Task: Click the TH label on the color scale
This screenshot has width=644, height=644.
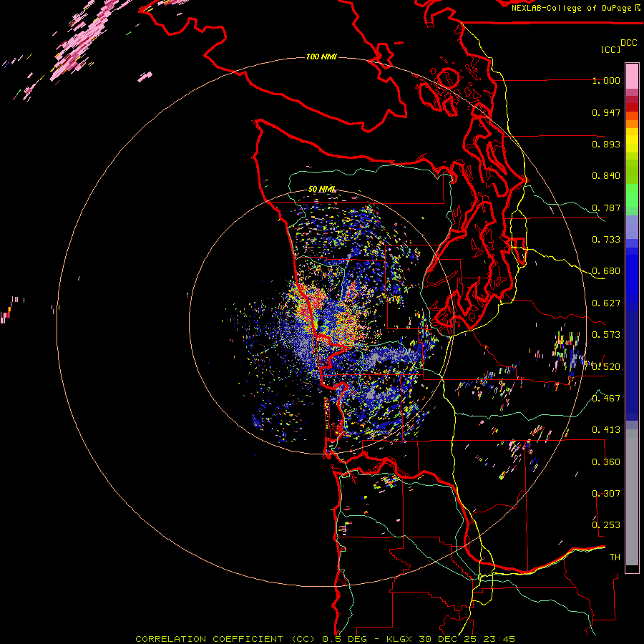Action: point(615,557)
